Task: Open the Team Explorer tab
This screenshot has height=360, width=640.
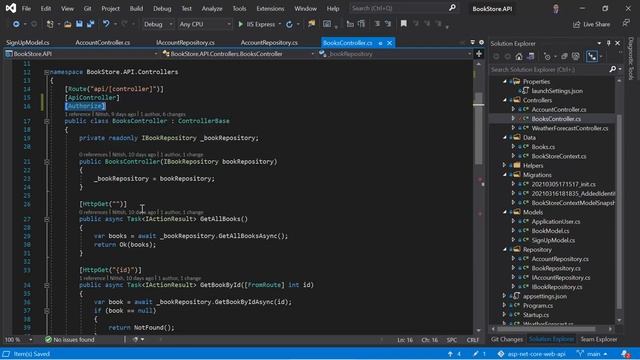Action: pyautogui.click(x=599, y=339)
